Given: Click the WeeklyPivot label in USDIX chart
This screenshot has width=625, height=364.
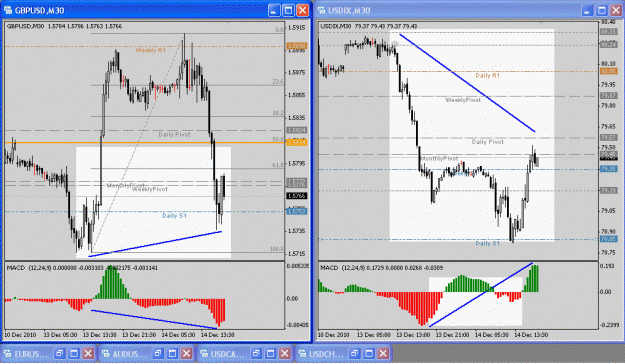Looking at the screenshot, I should click(x=463, y=100).
